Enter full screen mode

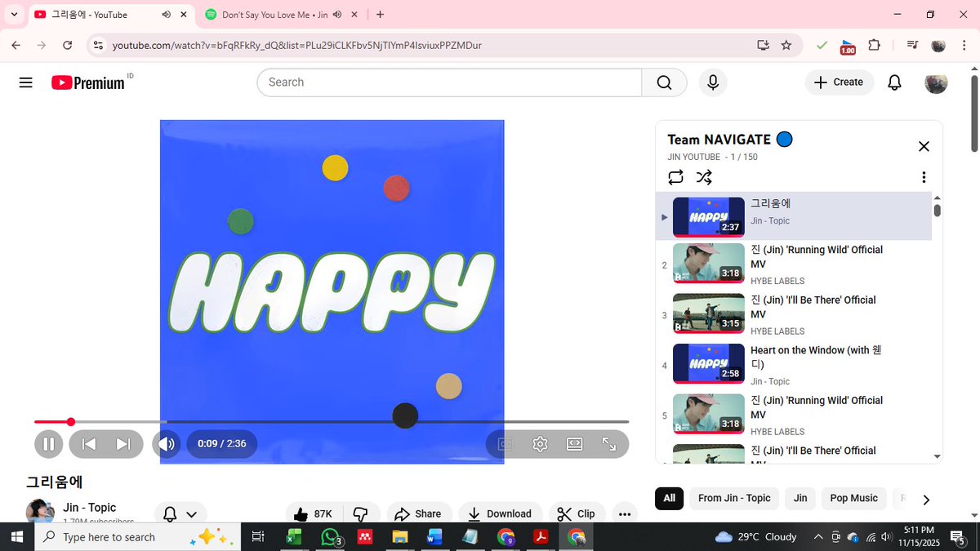click(x=609, y=444)
